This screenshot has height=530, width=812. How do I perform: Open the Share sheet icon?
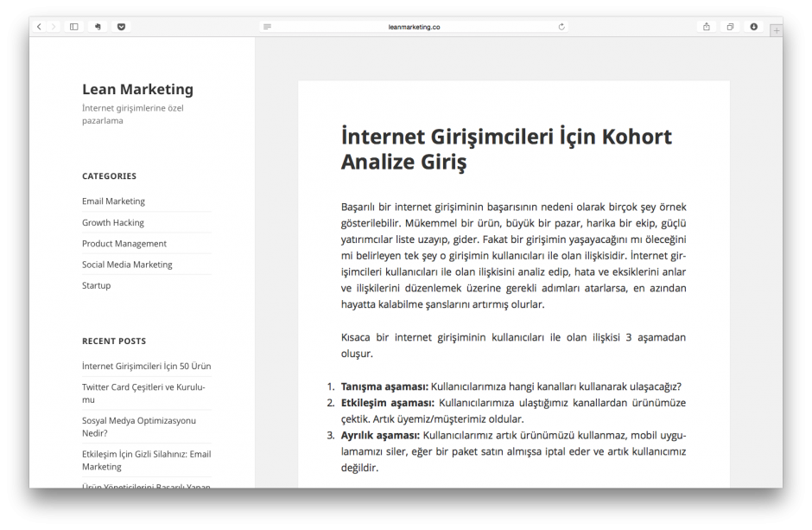pos(707,27)
